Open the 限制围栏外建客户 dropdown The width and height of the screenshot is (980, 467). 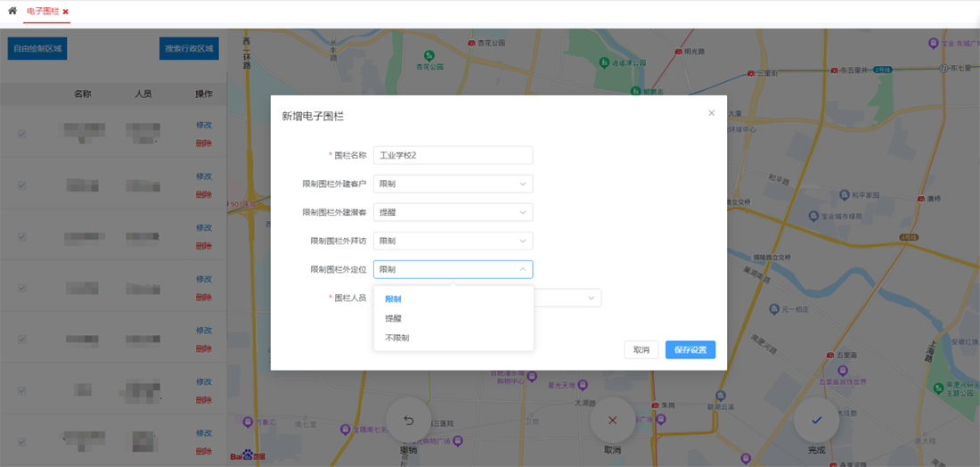point(453,184)
